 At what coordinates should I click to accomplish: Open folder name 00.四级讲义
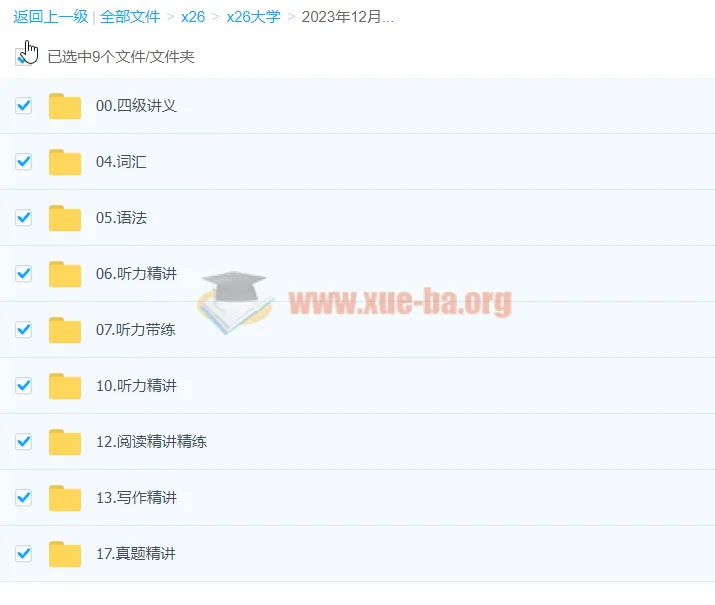pos(136,106)
